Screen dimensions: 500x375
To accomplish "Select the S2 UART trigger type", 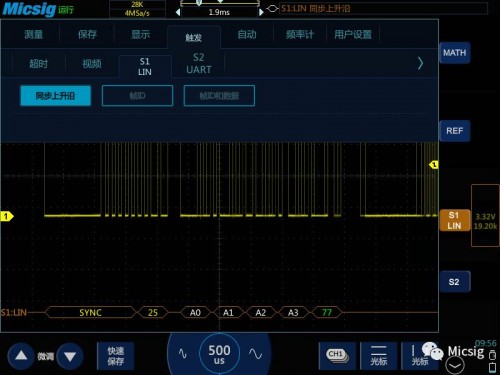I will 199,63.
